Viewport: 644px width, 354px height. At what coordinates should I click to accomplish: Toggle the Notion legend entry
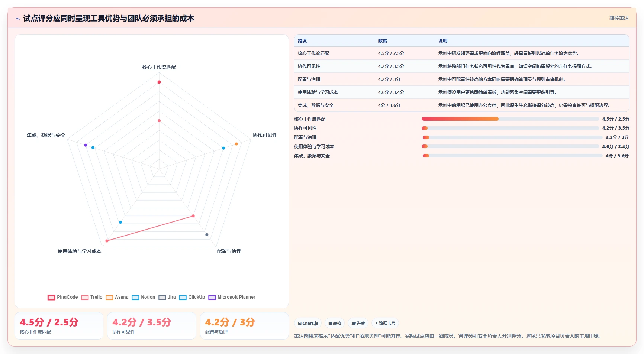[143, 297]
